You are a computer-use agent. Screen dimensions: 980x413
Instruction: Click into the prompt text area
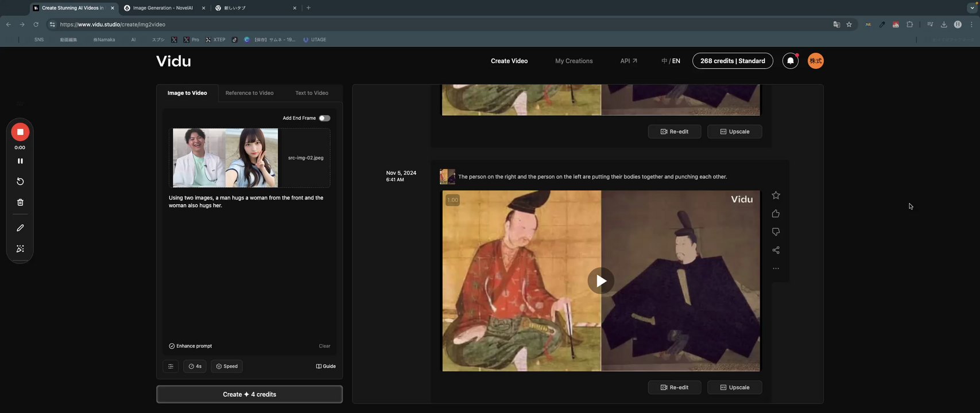249,267
